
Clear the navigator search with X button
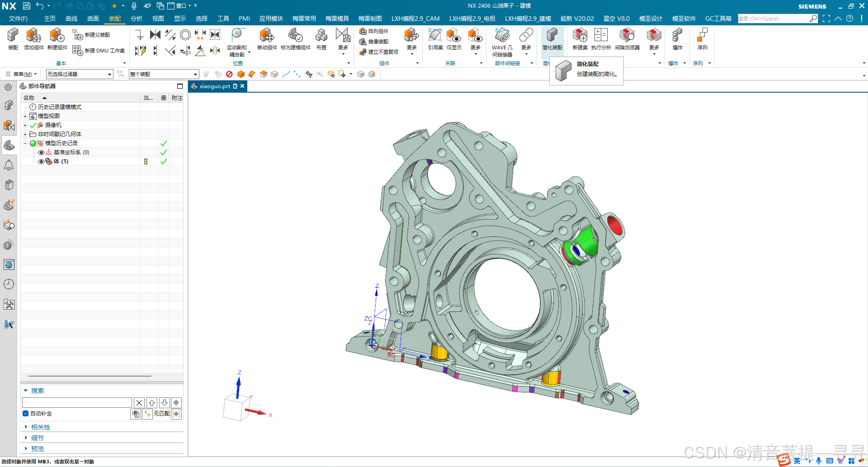click(139, 402)
